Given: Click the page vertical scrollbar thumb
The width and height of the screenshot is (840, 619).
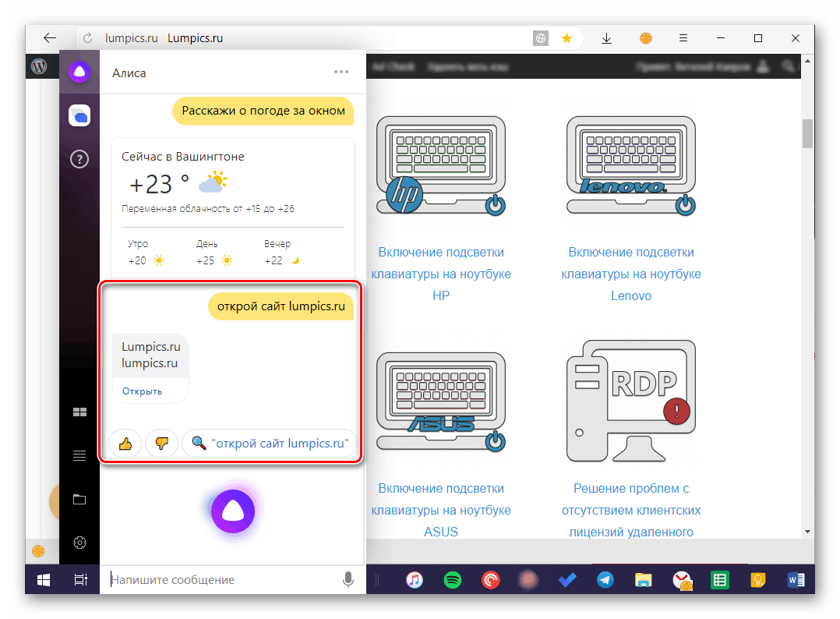Looking at the screenshot, I should click(808, 133).
